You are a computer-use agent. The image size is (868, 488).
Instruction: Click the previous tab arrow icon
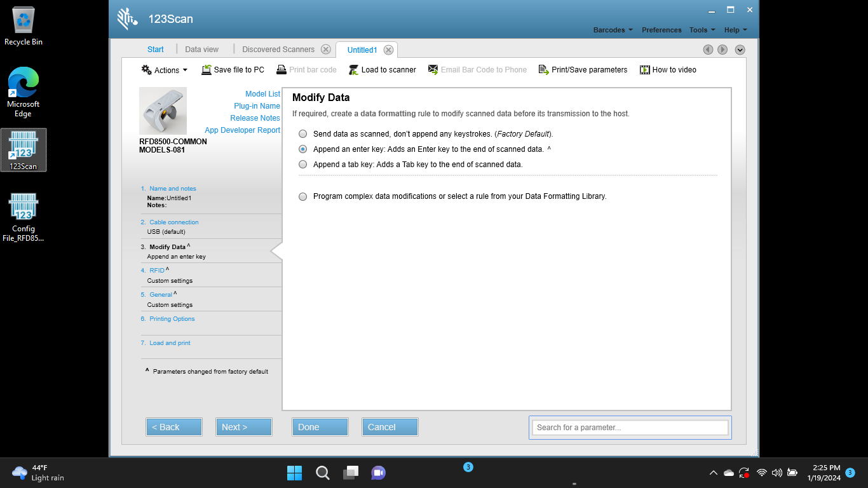tap(708, 50)
